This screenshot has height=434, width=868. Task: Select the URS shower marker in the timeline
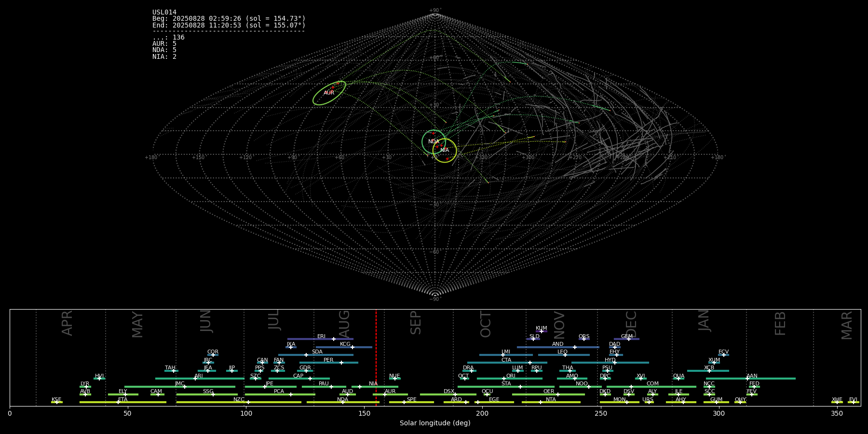tap(649, 402)
